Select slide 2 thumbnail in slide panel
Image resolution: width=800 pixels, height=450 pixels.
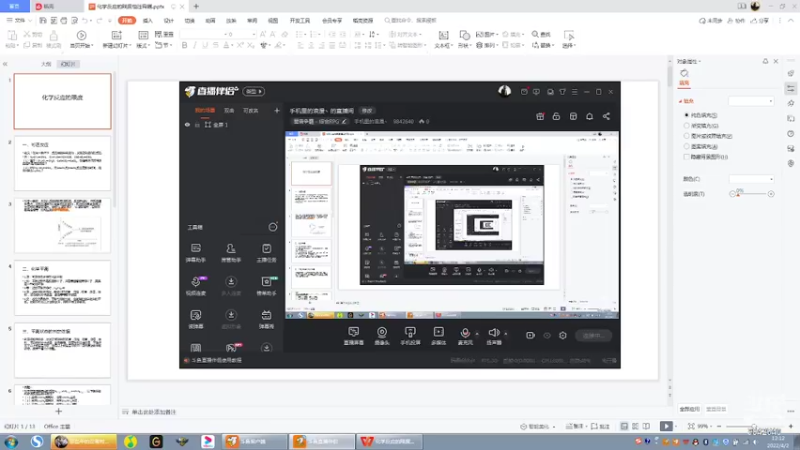[62, 163]
